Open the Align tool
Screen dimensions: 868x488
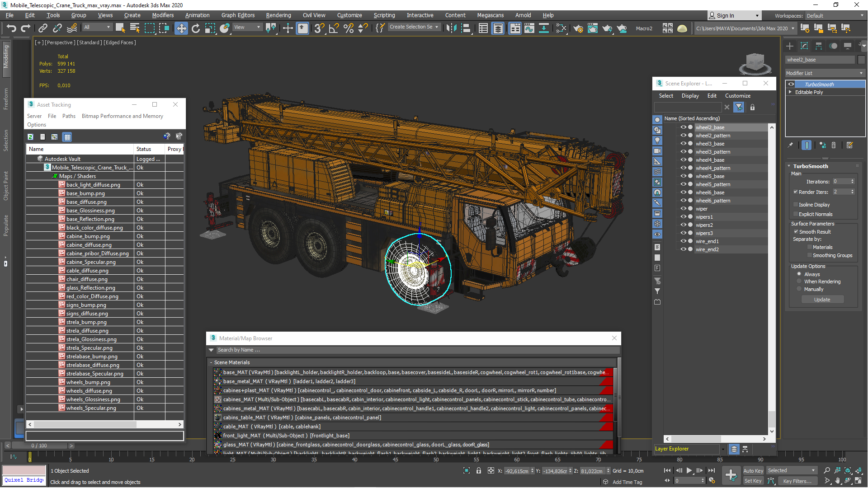pyautogui.click(x=466, y=28)
